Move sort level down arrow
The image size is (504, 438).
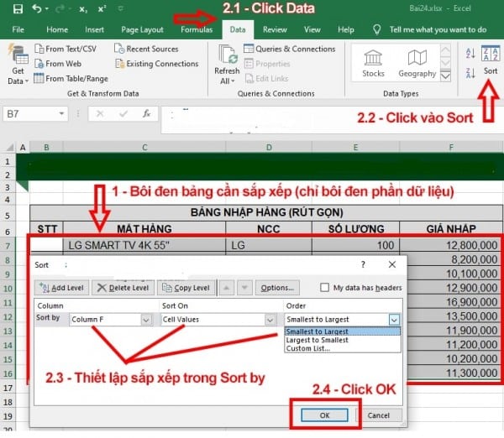244,288
